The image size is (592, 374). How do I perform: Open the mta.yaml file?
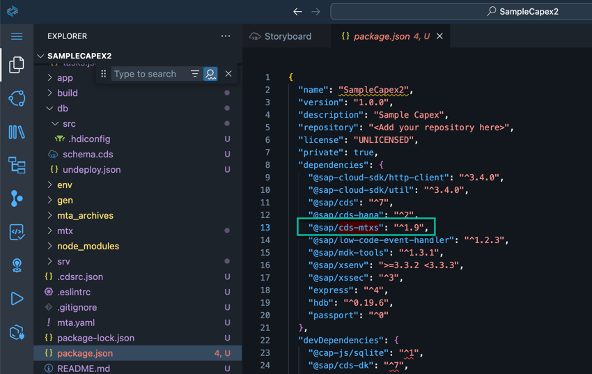click(76, 323)
